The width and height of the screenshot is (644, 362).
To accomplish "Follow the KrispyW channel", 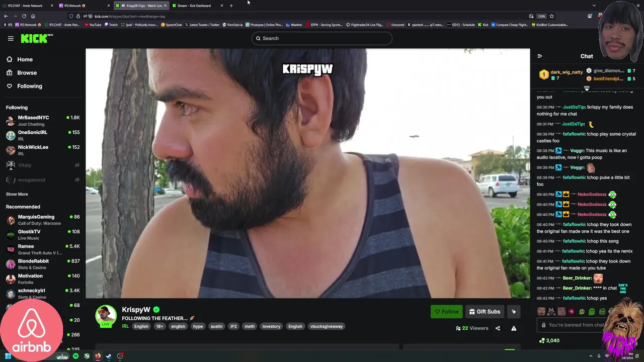I will [x=446, y=312].
